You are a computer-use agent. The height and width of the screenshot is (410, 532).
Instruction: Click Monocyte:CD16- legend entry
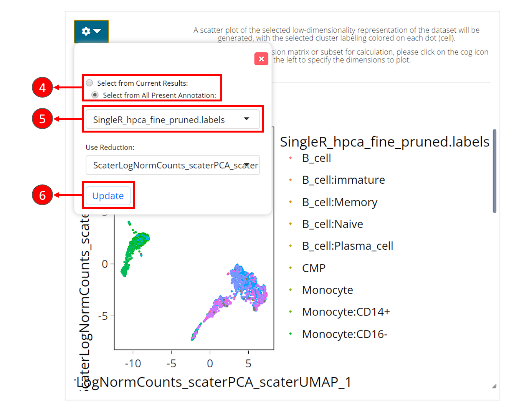click(x=344, y=334)
